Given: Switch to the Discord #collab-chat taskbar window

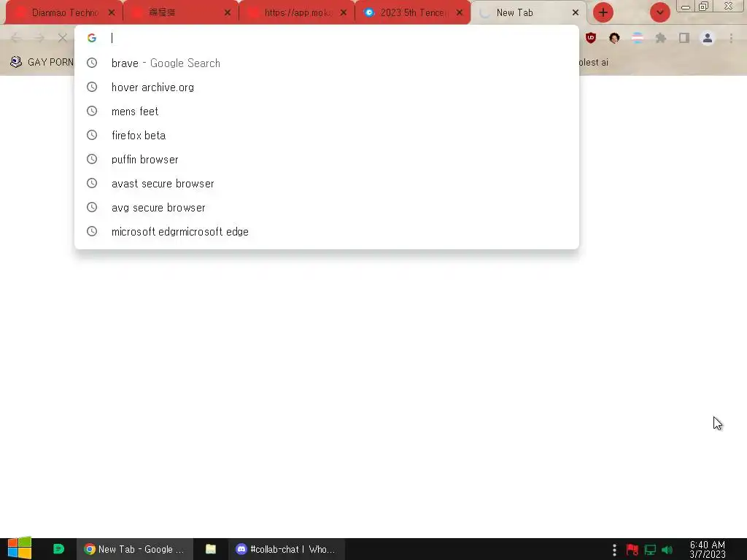Looking at the screenshot, I should 286,549.
